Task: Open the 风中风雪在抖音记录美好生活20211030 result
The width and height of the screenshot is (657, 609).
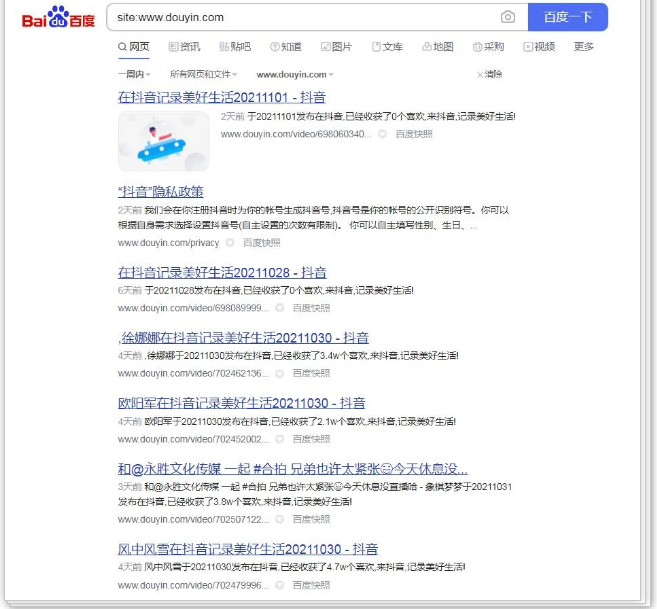Action: tap(248, 549)
